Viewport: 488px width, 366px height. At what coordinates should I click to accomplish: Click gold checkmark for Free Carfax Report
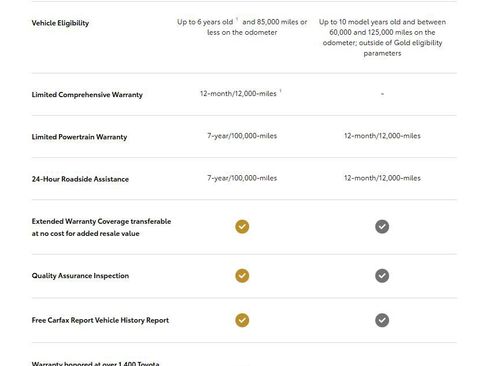click(242, 320)
